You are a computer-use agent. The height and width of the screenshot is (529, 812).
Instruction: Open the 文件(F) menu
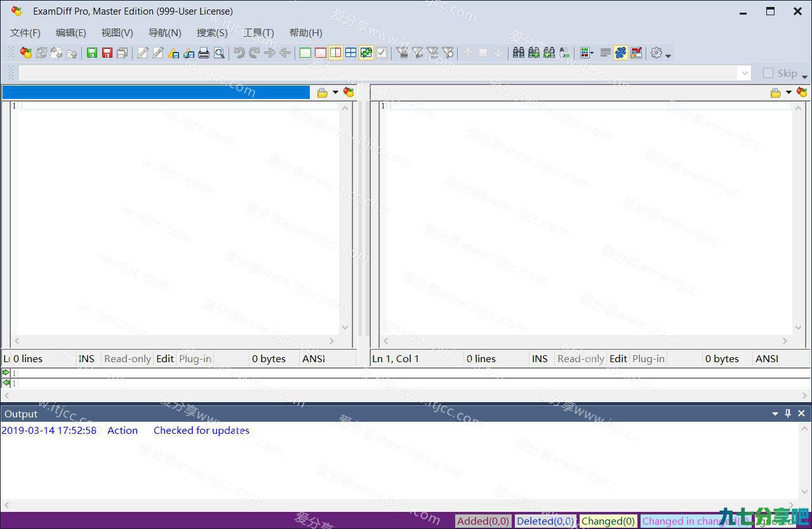[x=25, y=32]
